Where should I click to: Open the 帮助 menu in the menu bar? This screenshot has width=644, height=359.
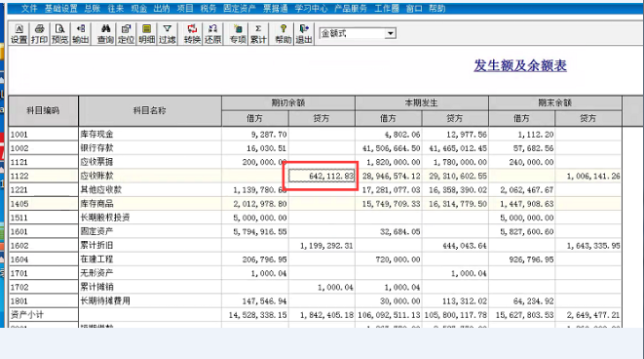[437, 8]
